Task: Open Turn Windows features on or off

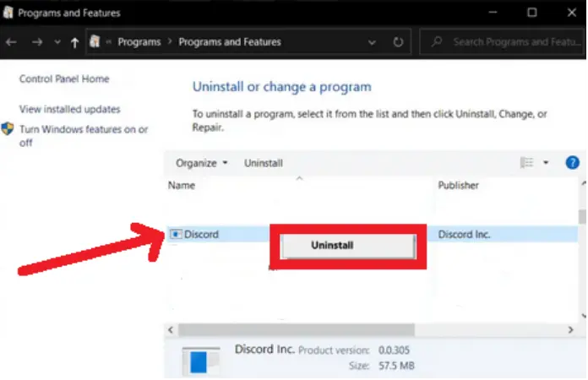Action: (x=84, y=136)
